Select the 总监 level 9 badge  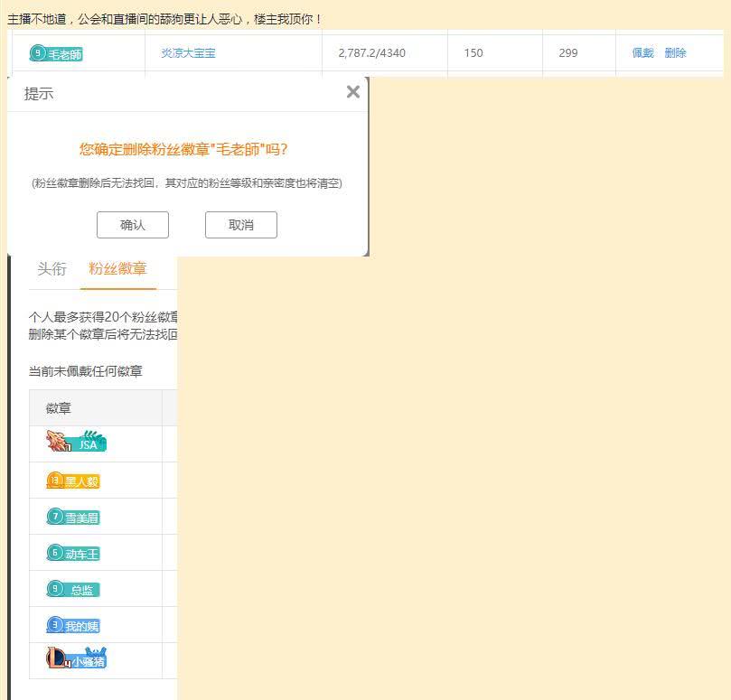[x=72, y=588]
